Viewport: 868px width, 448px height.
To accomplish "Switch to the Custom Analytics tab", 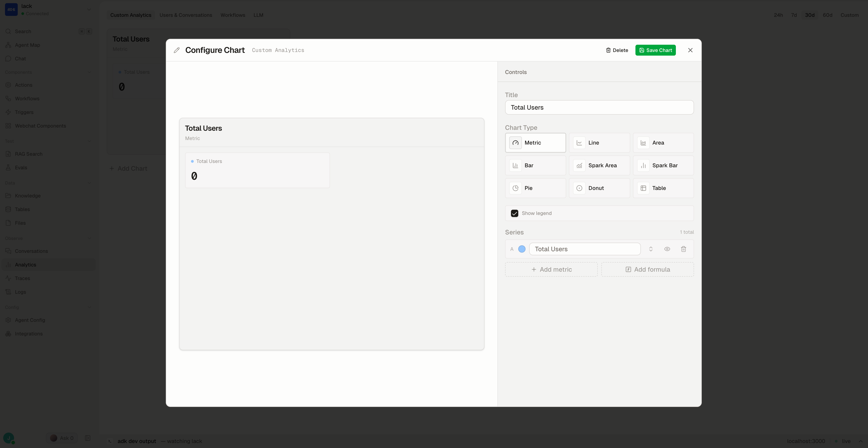I will click(131, 15).
